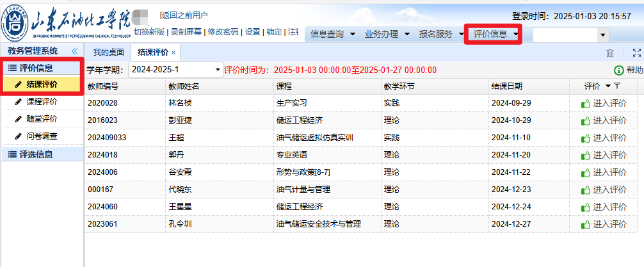Click the green help icon
Viewport: 644px width, 267px height.
[x=619, y=70]
